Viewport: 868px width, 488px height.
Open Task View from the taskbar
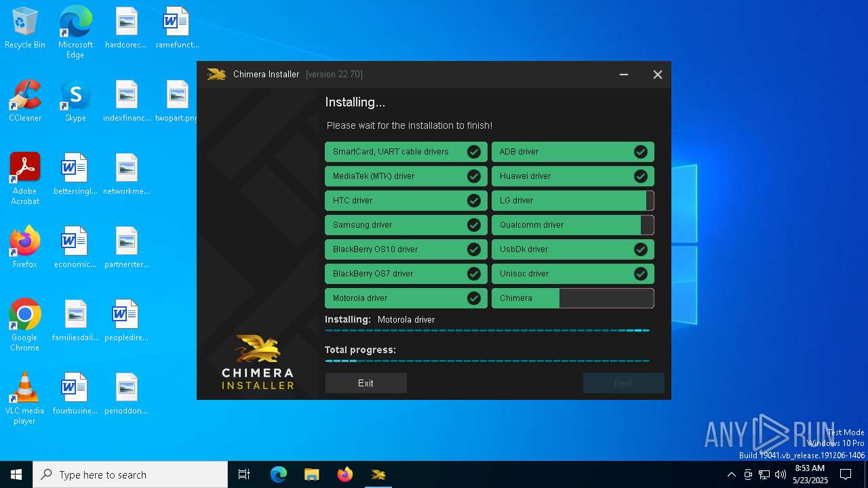coord(244,474)
